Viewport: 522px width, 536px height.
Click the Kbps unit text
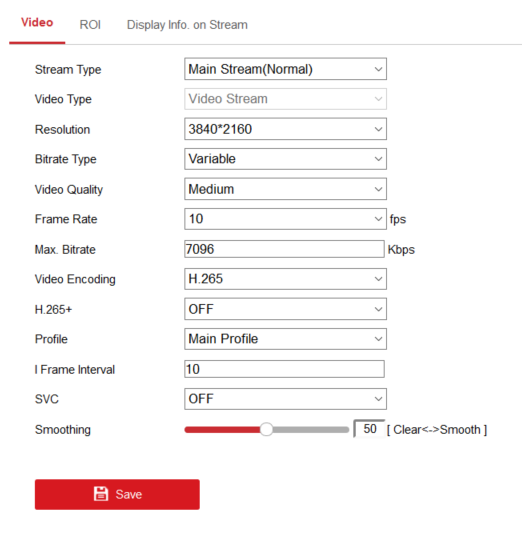(x=401, y=250)
